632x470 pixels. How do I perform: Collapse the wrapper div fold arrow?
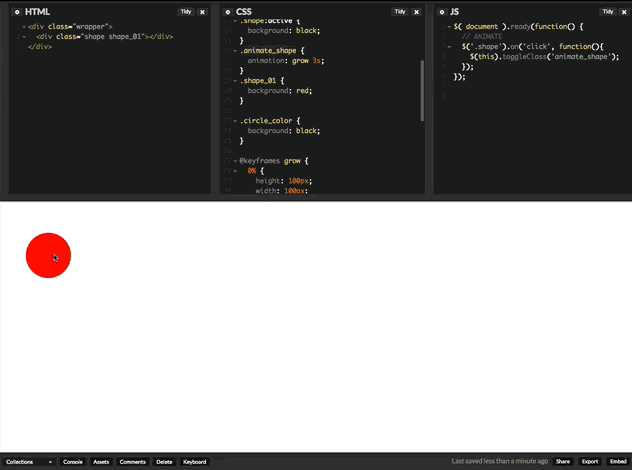point(21,26)
